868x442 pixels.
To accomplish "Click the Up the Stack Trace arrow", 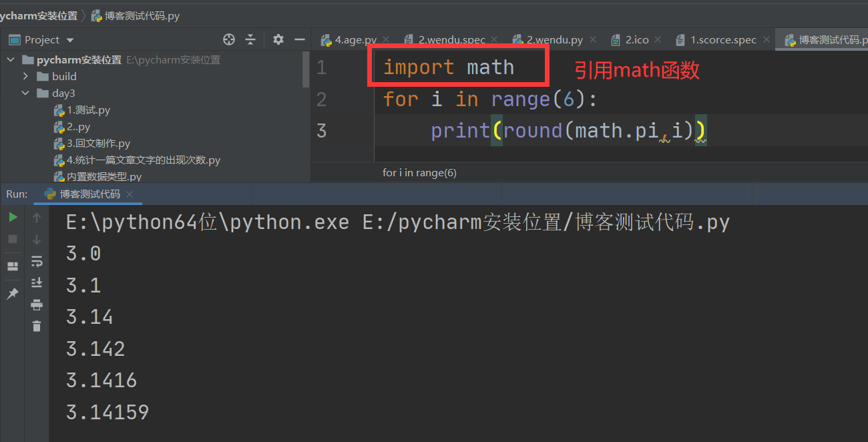I will point(37,217).
